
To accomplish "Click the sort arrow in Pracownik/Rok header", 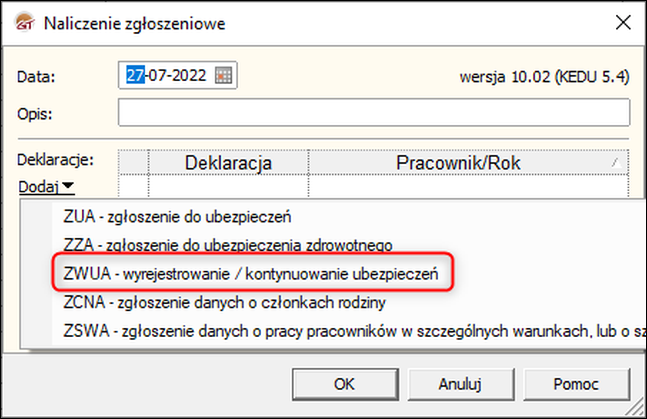I will click(x=616, y=163).
